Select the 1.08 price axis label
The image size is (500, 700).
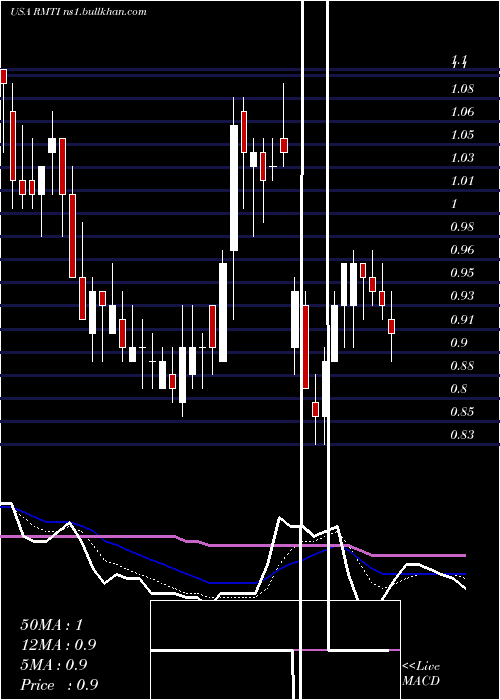[x=462, y=88]
